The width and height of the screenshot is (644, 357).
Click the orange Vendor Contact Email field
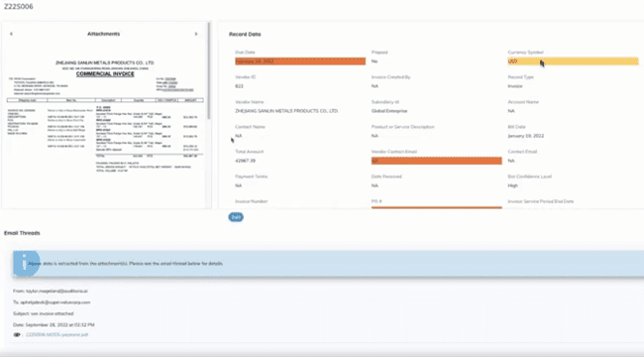(437, 161)
